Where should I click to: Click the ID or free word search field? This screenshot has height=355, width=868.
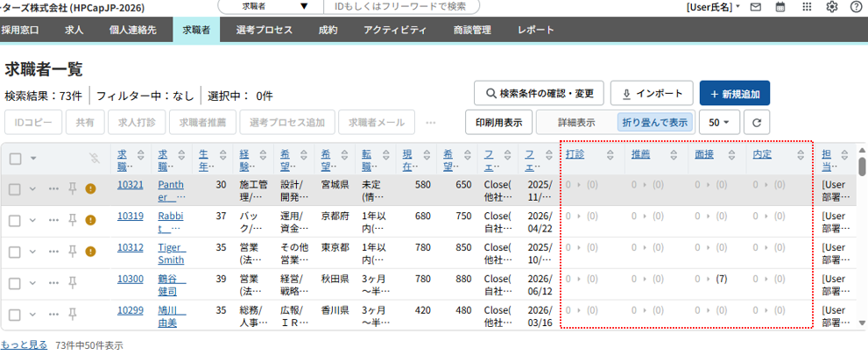tap(403, 7)
